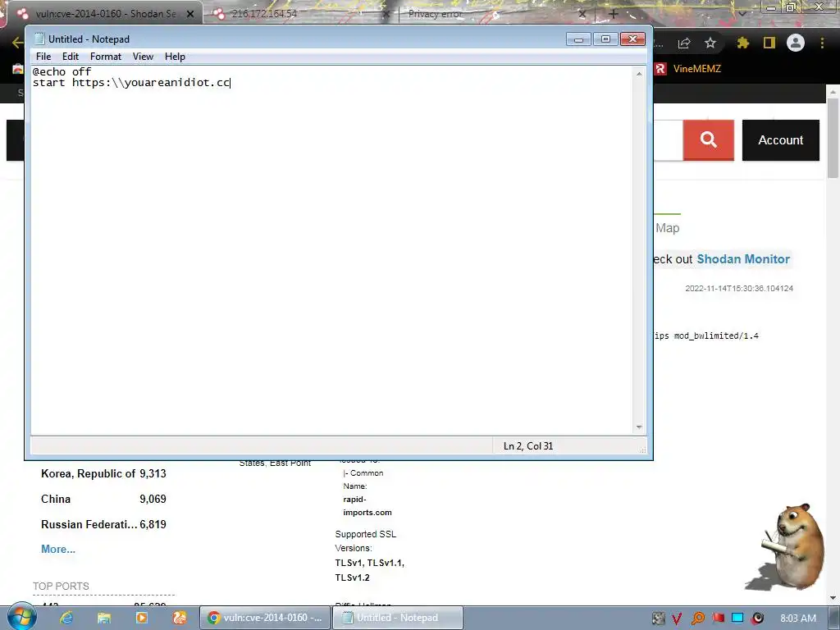This screenshot has width=840, height=630.
Task: Click the rapid-imports.com common name text
Action: tap(367, 505)
